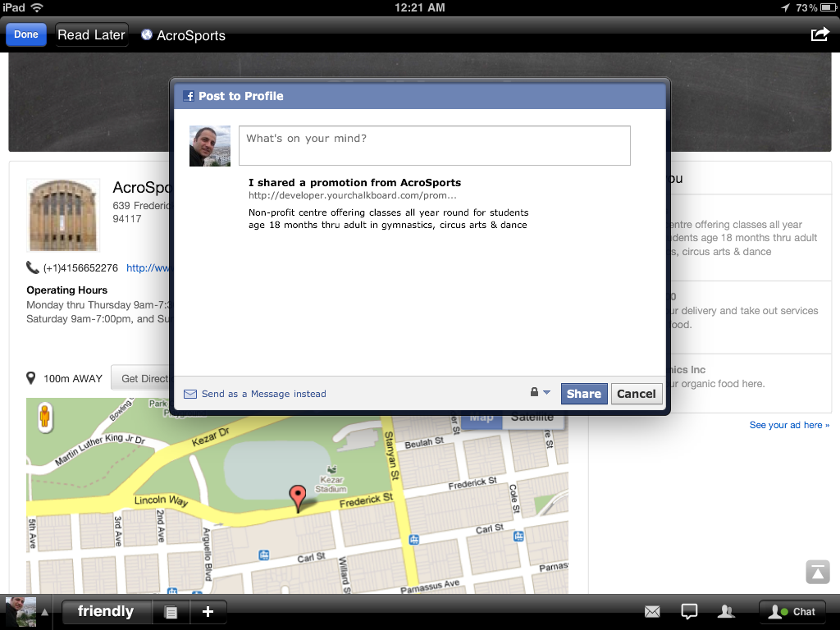Screen dimensions: 840x630
Task: Click Send as a Message instead link
Action: click(263, 394)
